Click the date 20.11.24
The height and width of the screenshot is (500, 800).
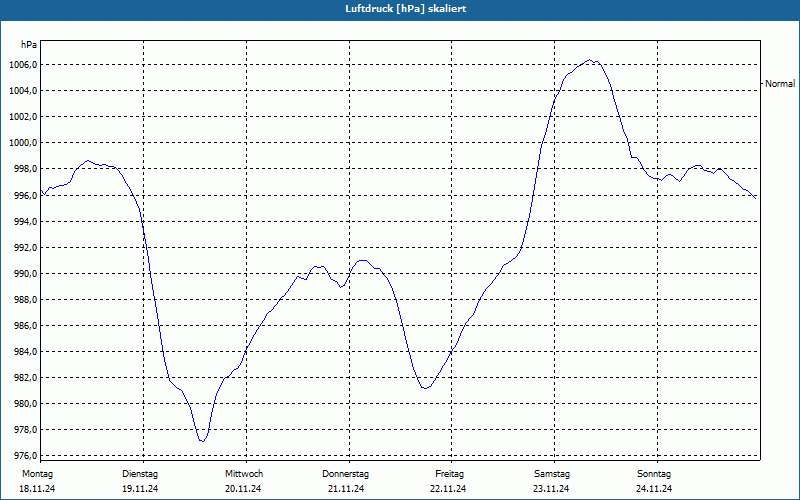coord(243,489)
